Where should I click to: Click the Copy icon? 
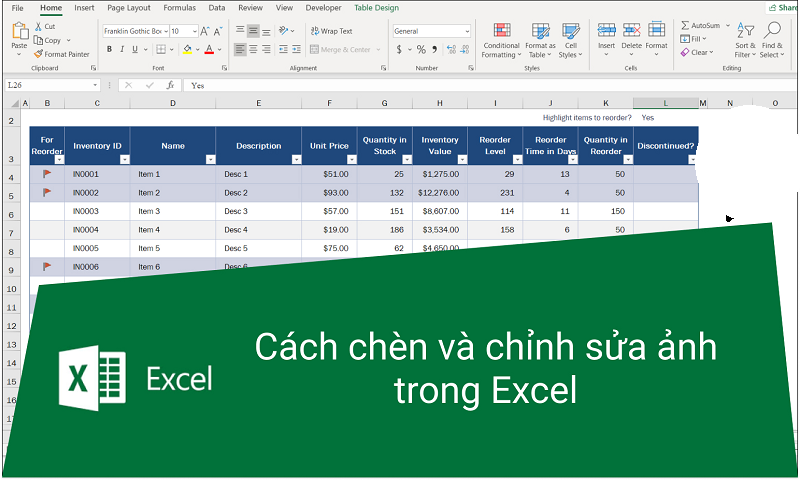tap(38, 40)
